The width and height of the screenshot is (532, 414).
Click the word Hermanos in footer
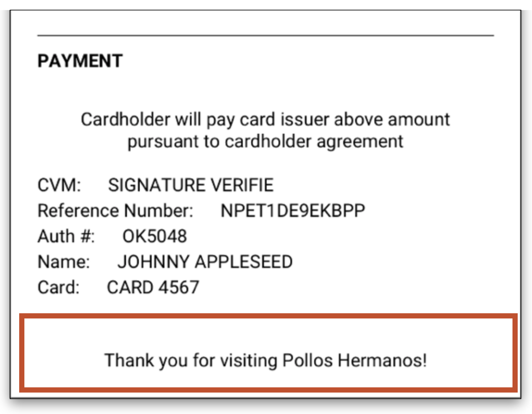point(382,360)
